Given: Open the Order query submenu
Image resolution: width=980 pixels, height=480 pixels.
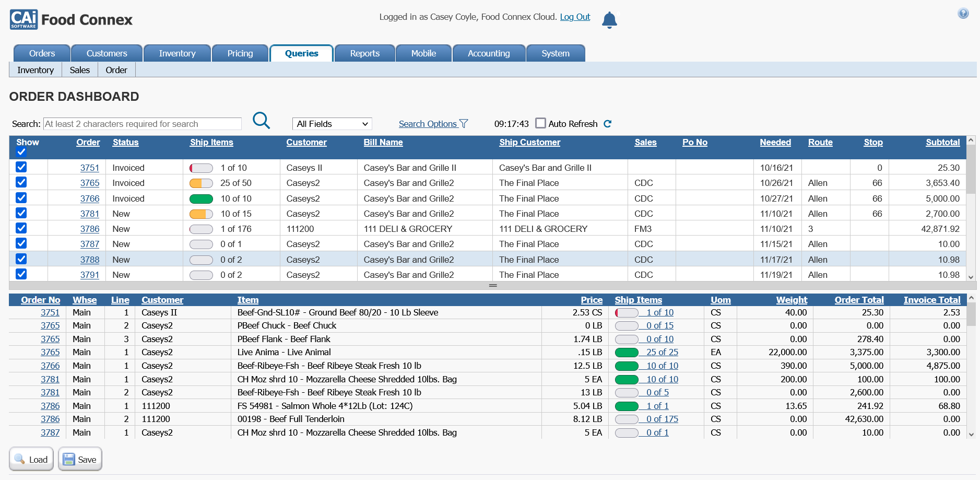Looking at the screenshot, I should 116,70.
